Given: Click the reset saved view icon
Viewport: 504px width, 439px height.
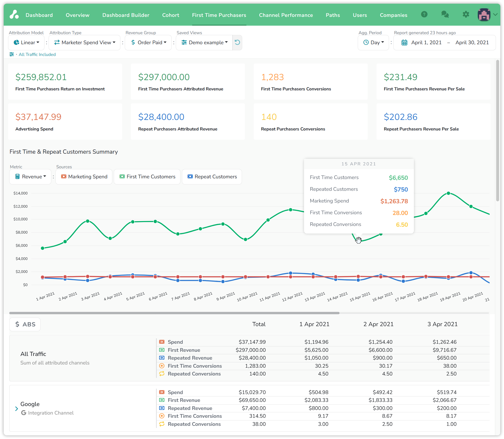Looking at the screenshot, I should (237, 42).
